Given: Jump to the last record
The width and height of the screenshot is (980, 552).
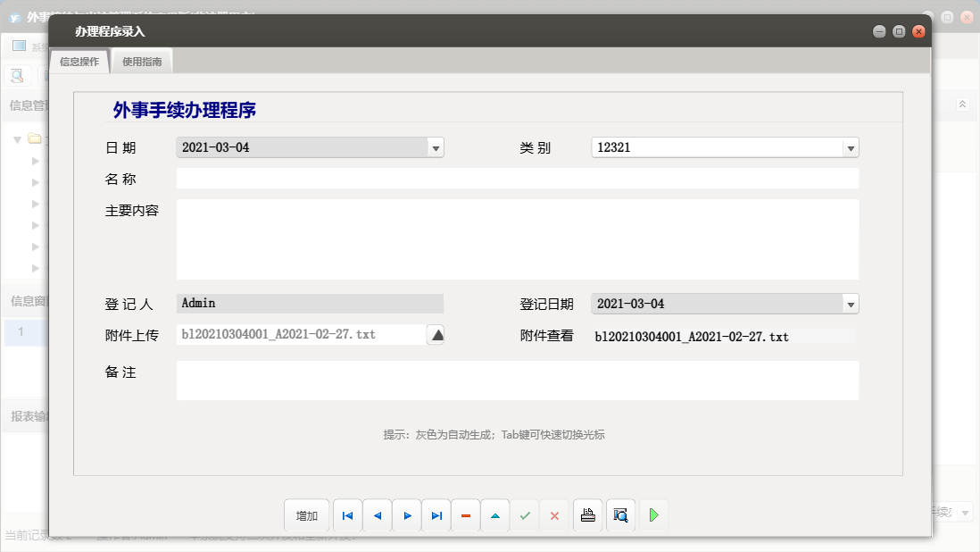Looking at the screenshot, I should (436, 515).
